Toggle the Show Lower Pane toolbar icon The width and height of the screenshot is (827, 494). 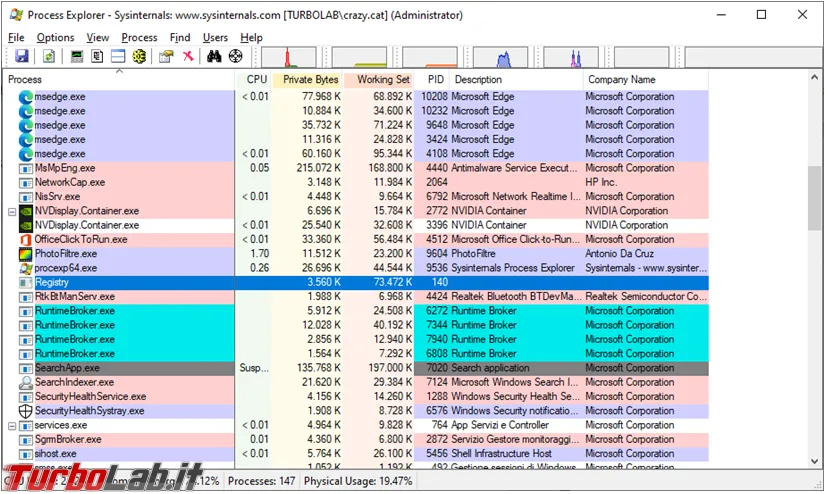pyautogui.click(x=118, y=56)
